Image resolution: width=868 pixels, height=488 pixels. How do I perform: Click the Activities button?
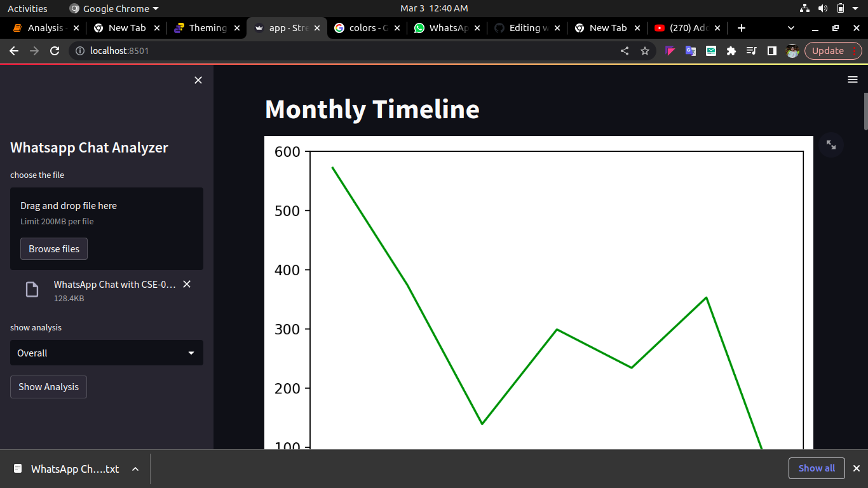[x=27, y=8]
